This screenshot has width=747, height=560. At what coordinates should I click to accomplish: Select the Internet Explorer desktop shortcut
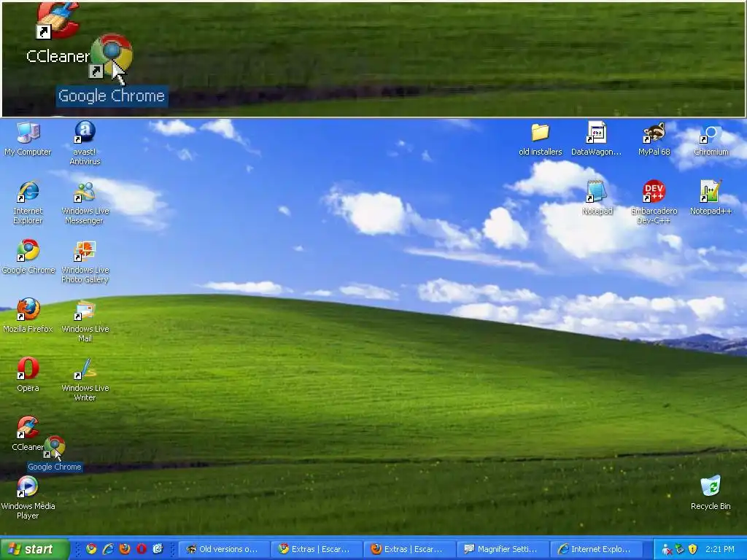(28, 202)
